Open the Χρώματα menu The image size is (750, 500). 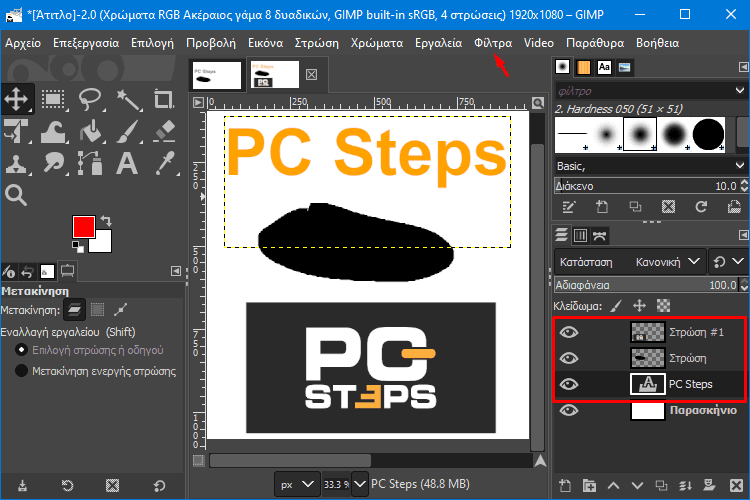click(377, 43)
